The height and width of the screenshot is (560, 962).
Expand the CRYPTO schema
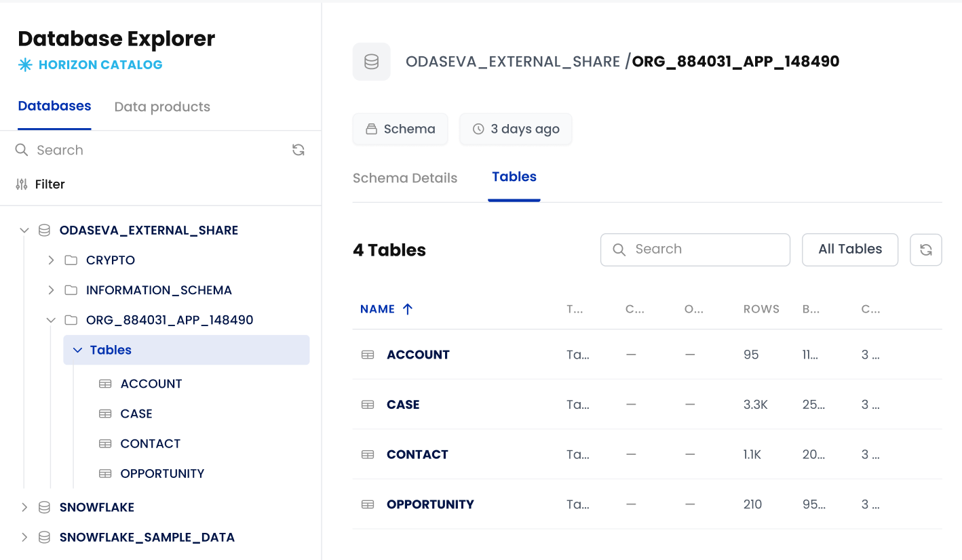tap(51, 260)
